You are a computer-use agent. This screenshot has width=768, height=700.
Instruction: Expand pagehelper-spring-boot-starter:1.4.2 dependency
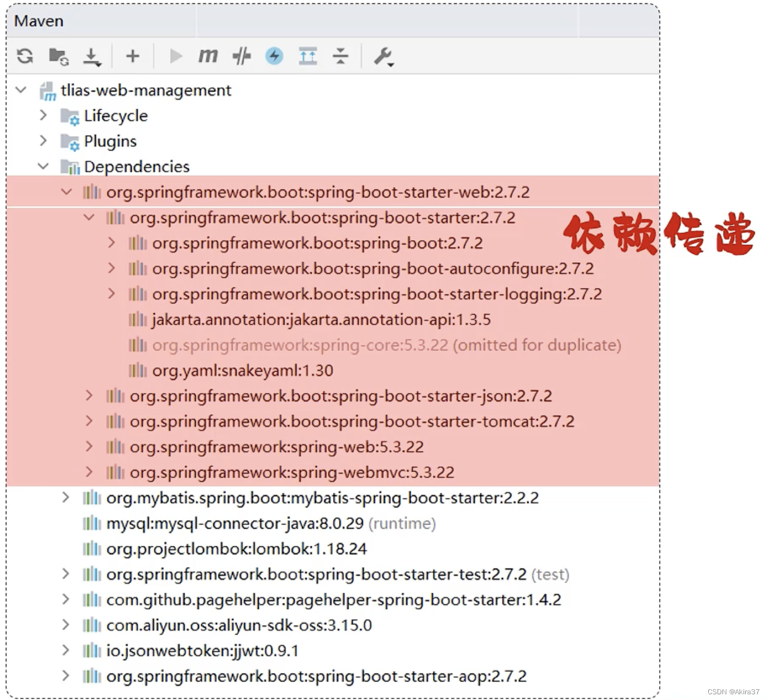pyautogui.click(x=66, y=599)
